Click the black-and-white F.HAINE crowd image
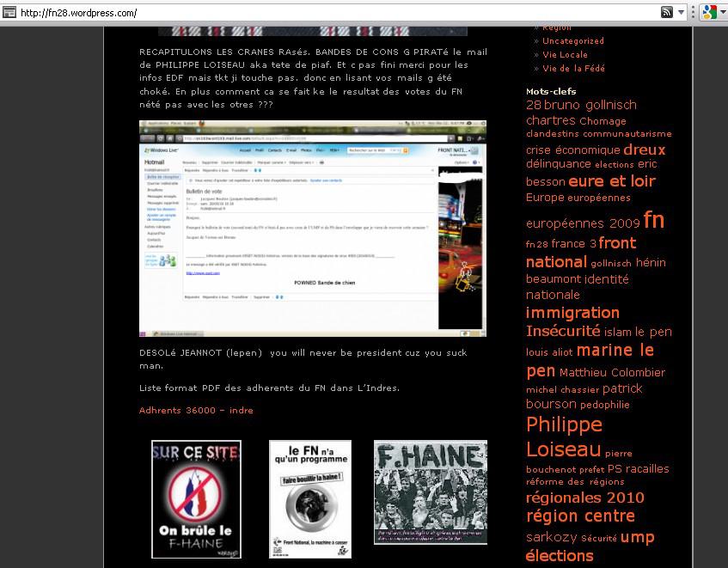The width and height of the screenshot is (728, 568). pyautogui.click(x=430, y=492)
